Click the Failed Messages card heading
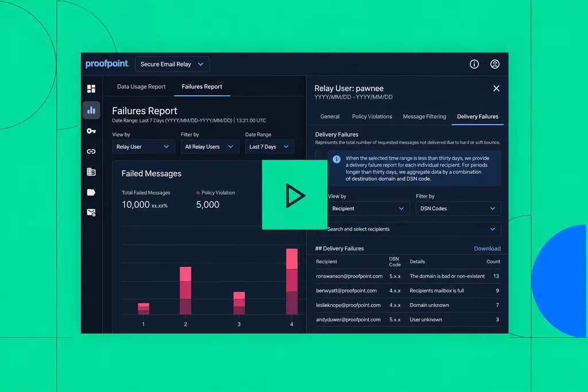Viewport: 588px width, 392px height. (152, 173)
